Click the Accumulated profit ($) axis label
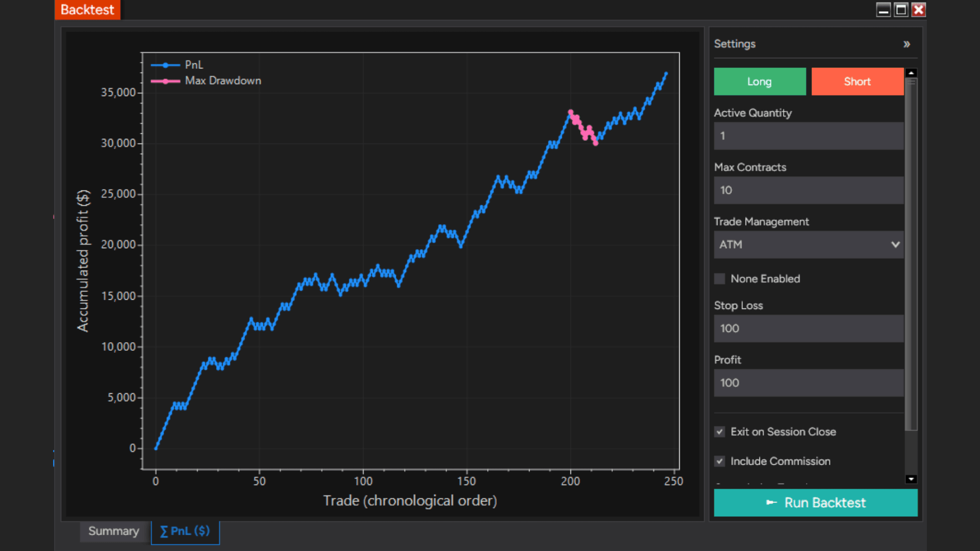This screenshot has height=551, width=980. click(83, 260)
